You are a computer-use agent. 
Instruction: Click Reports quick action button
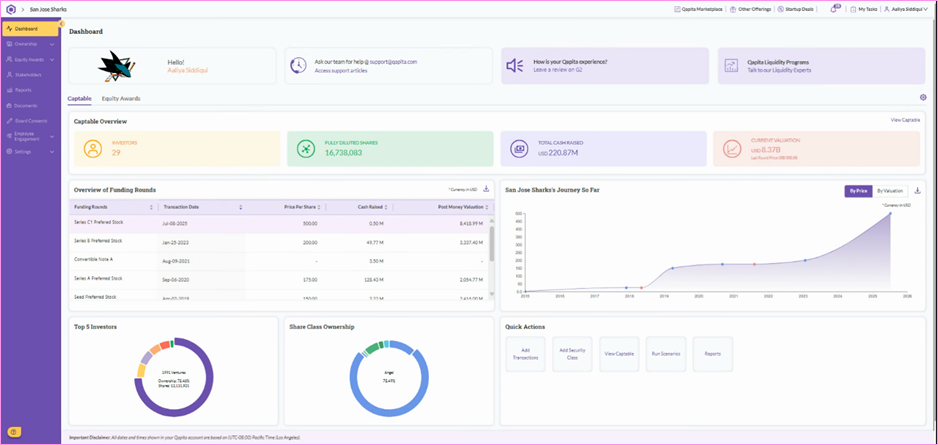tap(712, 354)
